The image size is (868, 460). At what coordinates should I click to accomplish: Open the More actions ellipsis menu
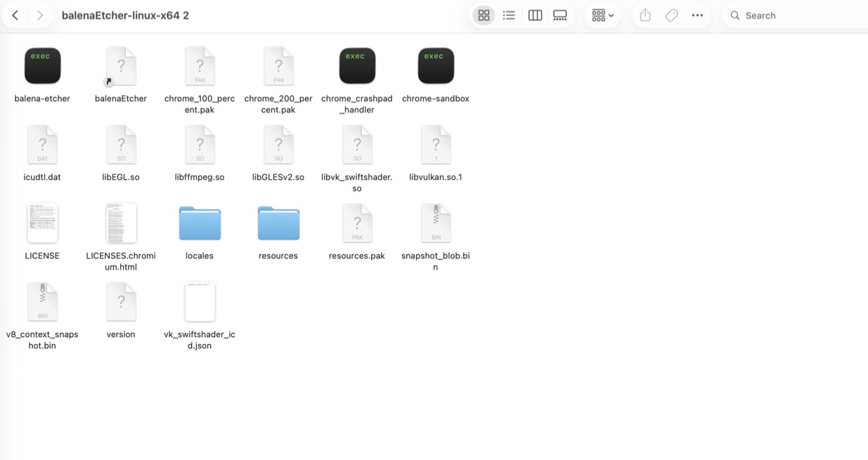coord(697,15)
